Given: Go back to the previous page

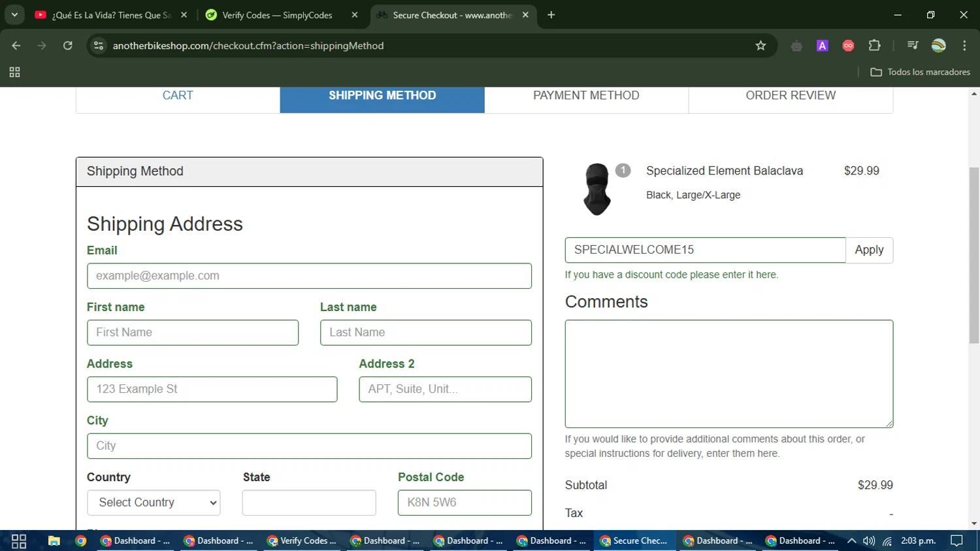Looking at the screenshot, I should click(x=16, y=46).
